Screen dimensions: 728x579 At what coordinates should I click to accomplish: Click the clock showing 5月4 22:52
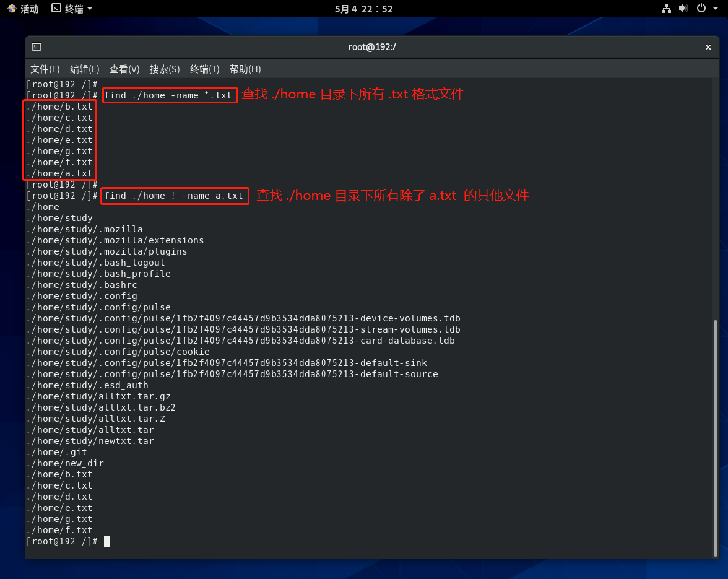point(364,9)
